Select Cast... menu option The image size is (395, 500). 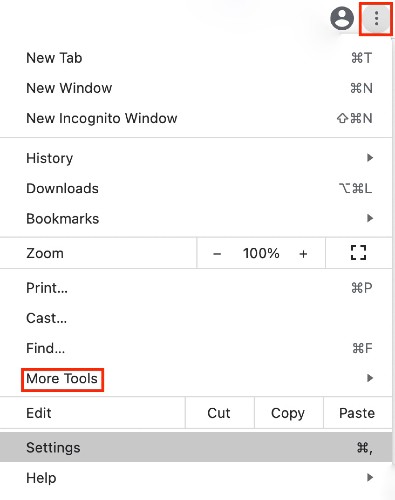point(196,318)
